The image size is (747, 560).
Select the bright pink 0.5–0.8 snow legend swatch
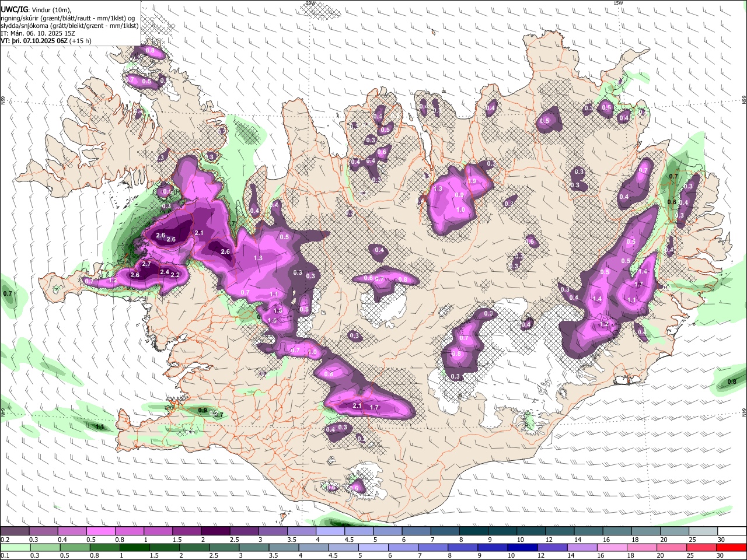tap(101, 531)
